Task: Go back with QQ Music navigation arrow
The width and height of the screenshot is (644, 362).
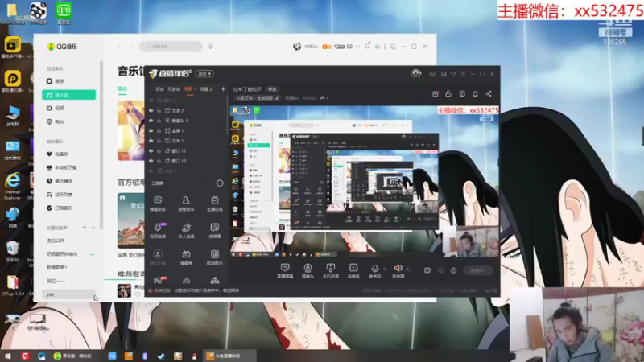Action: [119, 47]
